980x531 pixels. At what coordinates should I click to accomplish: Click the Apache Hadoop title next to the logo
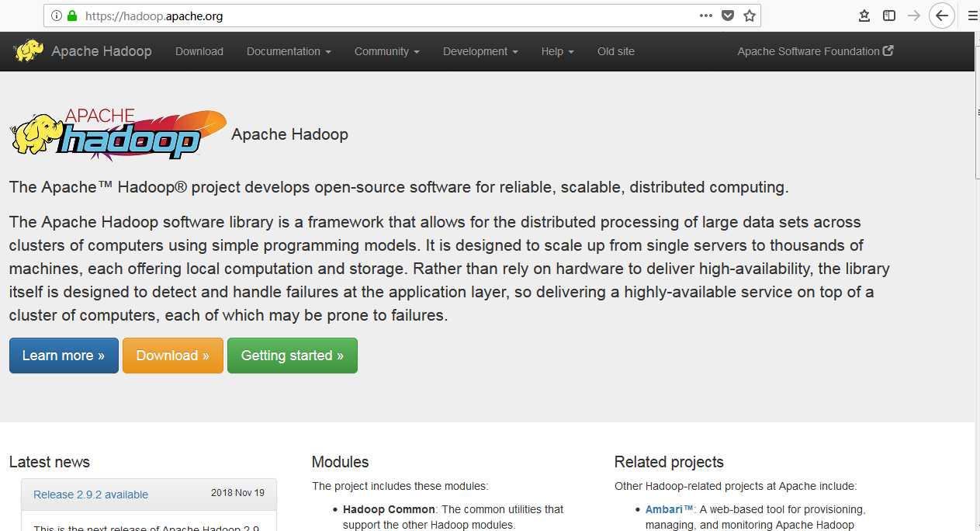pyautogui.click(x=289, y=134)
